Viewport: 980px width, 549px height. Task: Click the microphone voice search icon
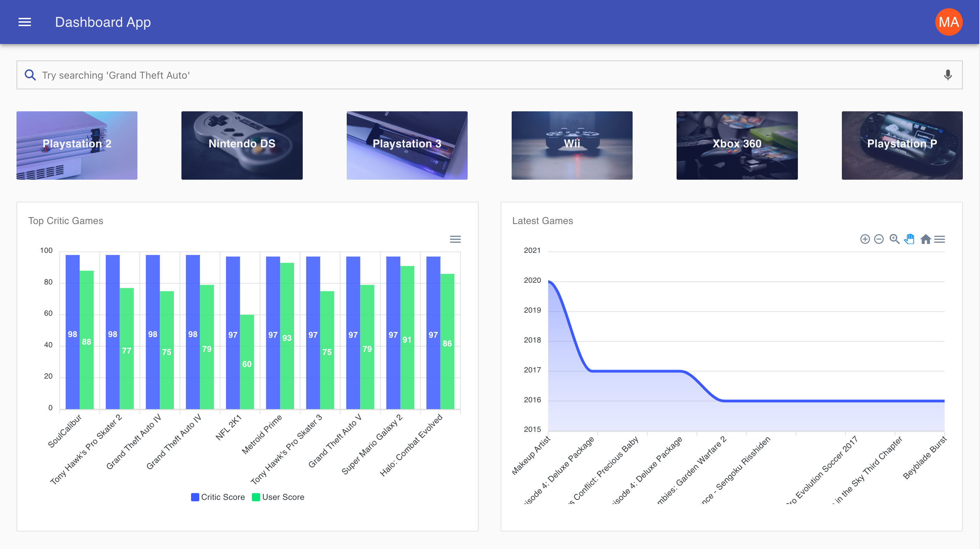[948, 75]
